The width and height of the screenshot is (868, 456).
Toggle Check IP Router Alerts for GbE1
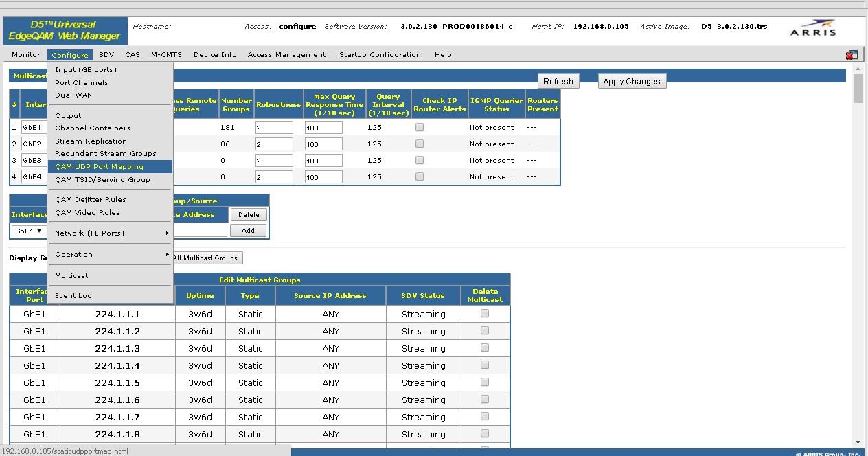[x=420, y=127]
